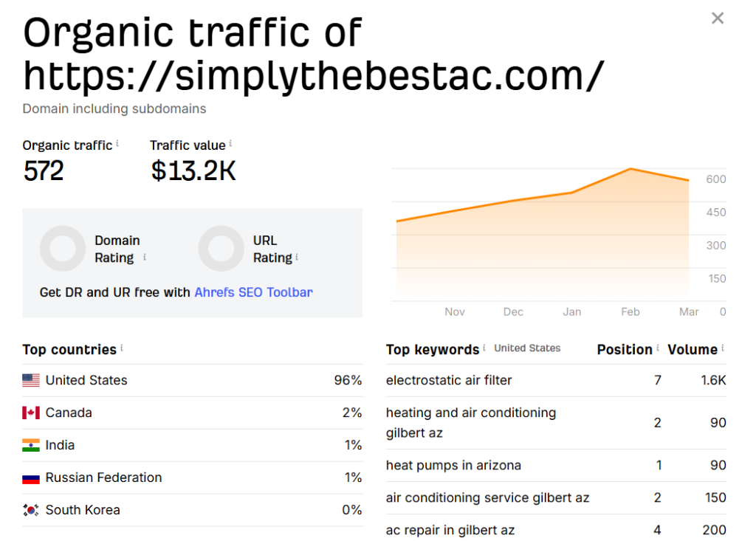This screenshot has width=756, height=541.
Task: Close the organic traffic dialog
Action: [x=717, y=18]
